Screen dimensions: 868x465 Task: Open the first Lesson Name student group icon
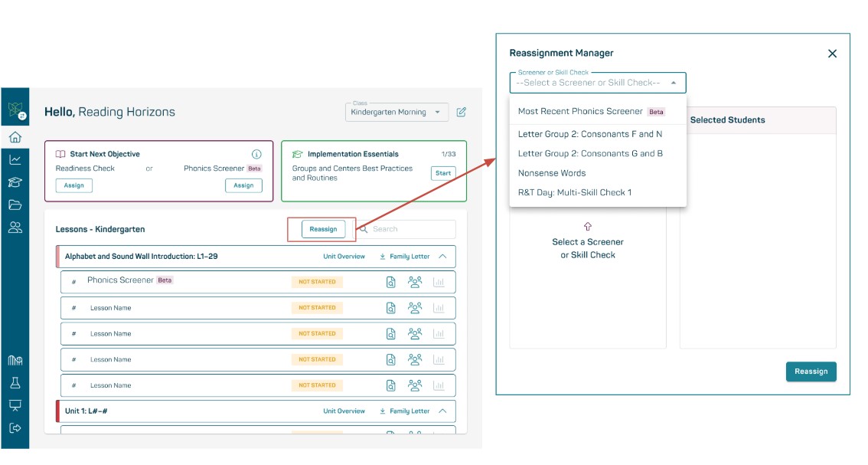415,308
